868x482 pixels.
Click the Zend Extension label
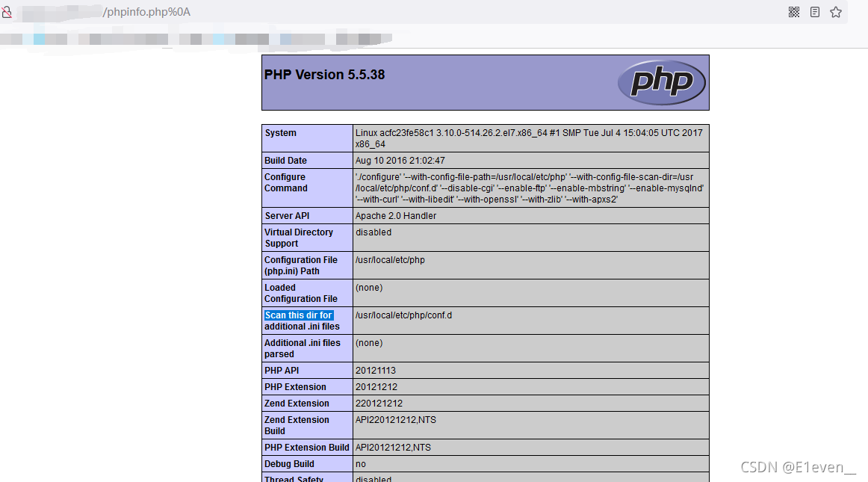point(297,404)
